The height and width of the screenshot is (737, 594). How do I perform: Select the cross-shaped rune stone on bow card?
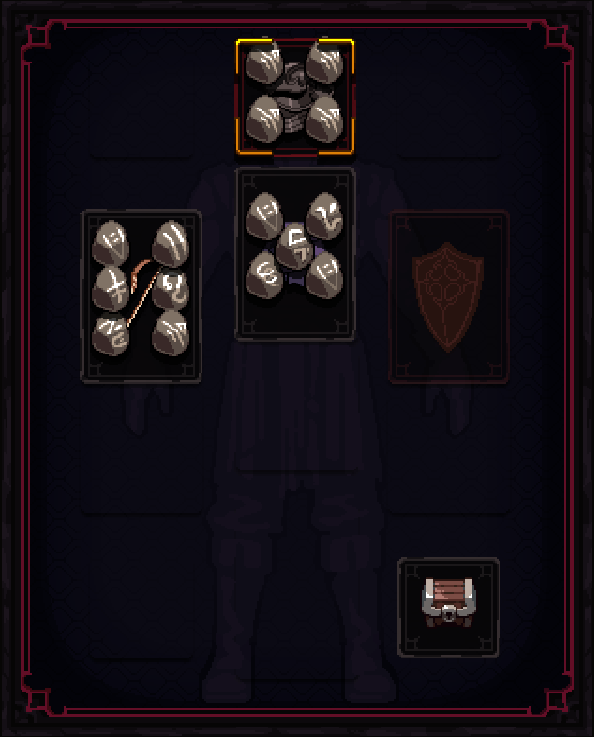tap(110, 288)
